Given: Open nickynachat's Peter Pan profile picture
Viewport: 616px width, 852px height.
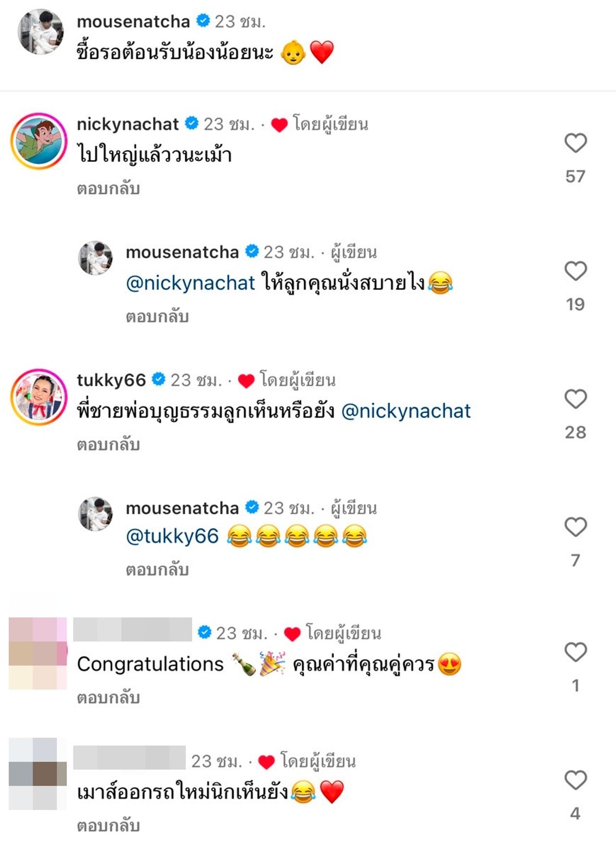Looking at the screenshot, I should 39,141.
